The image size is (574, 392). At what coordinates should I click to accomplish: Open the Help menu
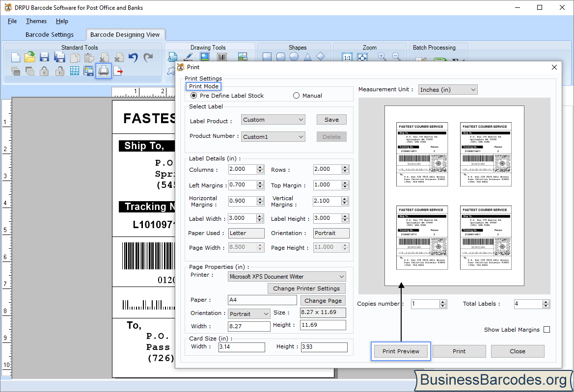pos(62,21)
